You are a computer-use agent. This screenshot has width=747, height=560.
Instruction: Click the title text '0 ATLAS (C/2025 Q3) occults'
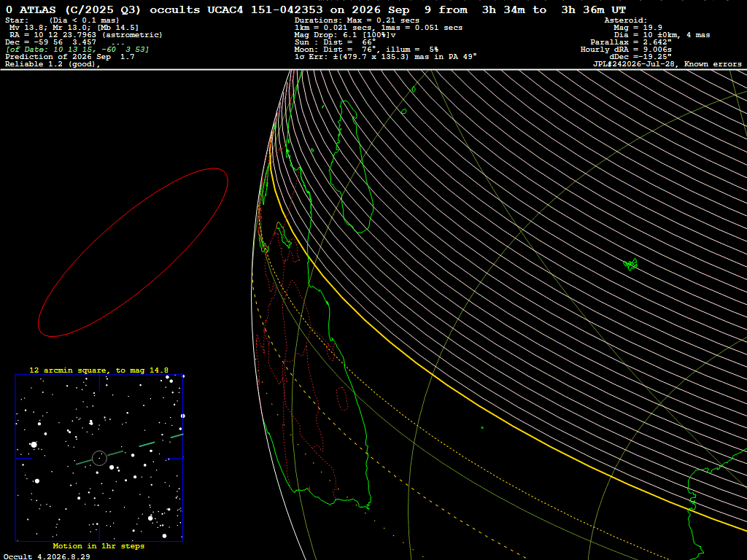click(x=103, y=9)
